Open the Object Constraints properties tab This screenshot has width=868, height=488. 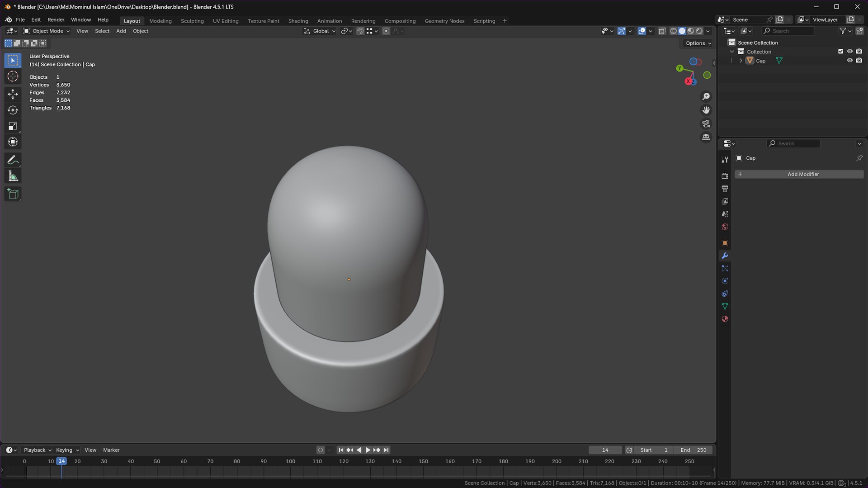pos(725,294)
